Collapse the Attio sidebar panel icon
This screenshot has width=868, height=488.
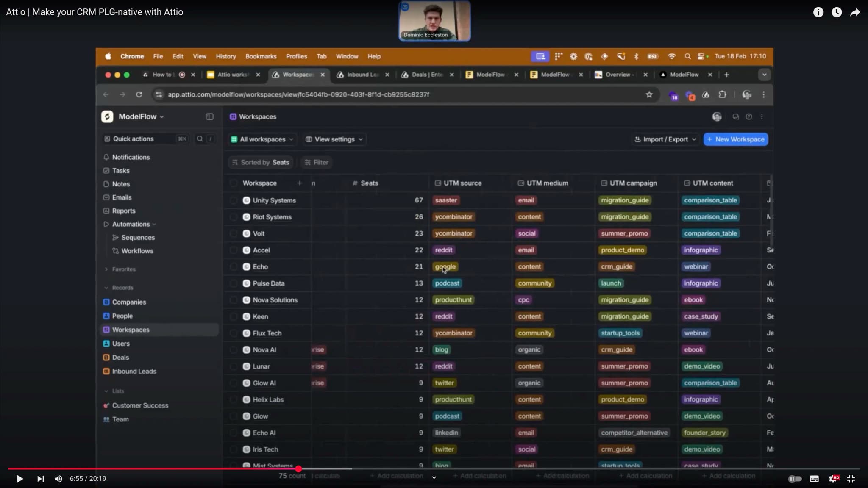pyautogui.click(x=209, y=116)
